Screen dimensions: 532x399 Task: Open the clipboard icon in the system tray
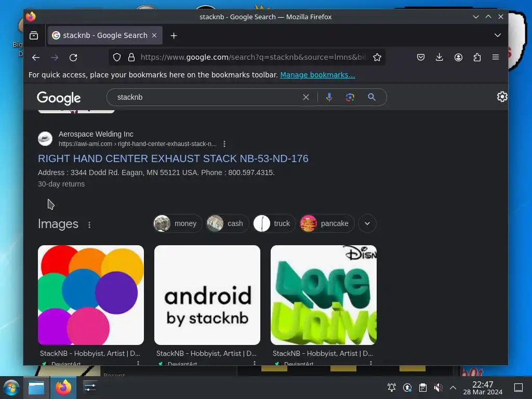(423, 388)
